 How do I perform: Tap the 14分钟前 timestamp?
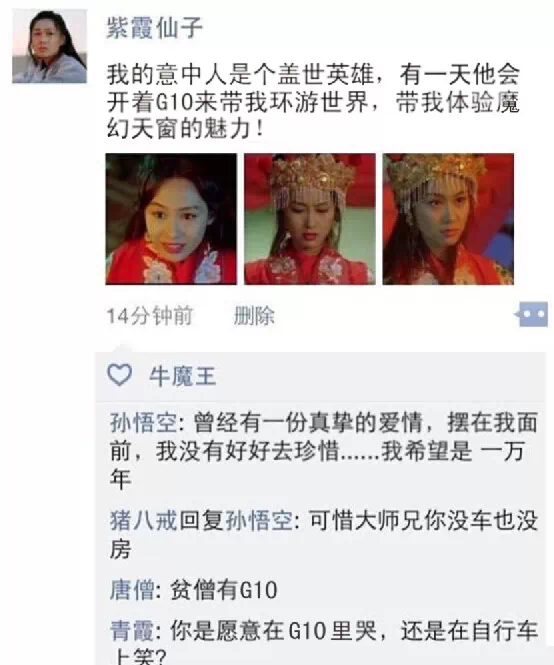coord(150,316)
